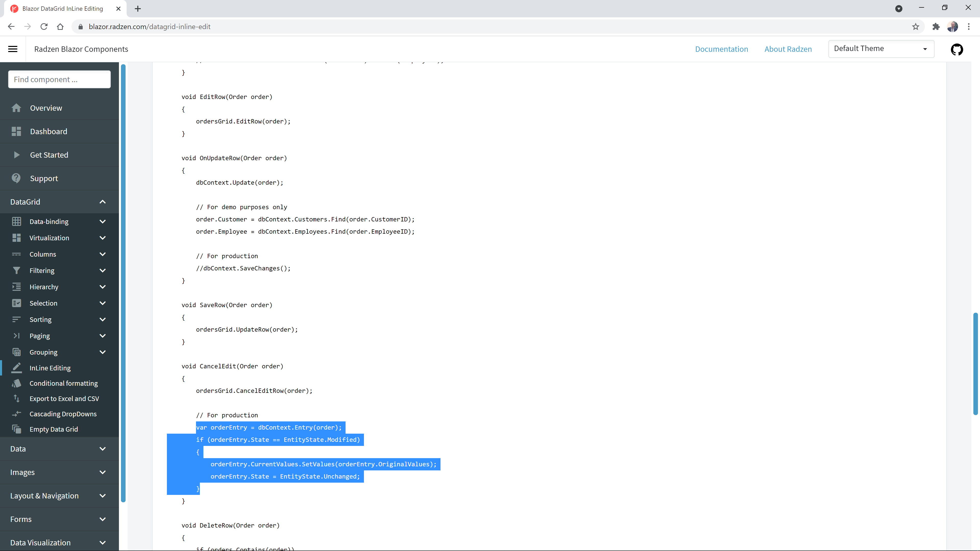Open the Default Theme dropdown
980x551 pixels.
coord(881,49)
